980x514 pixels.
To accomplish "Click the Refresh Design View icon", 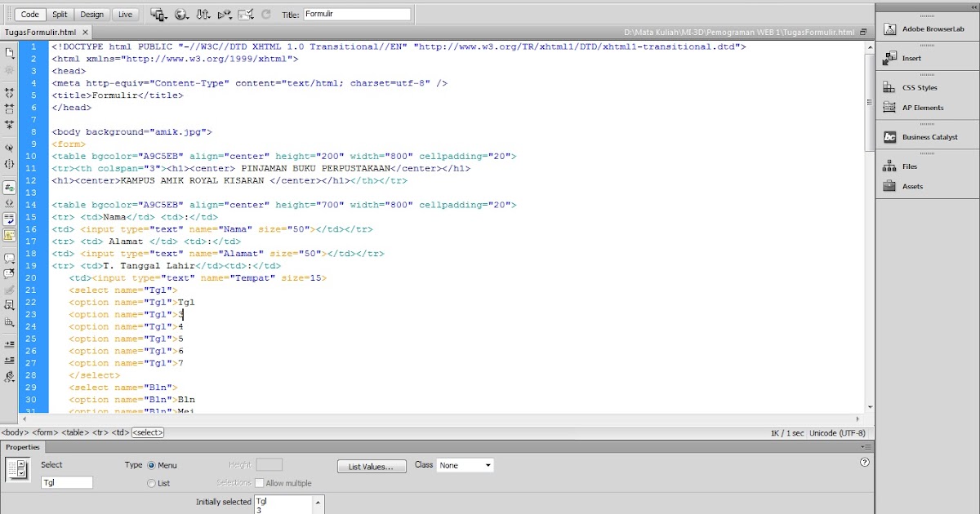I will coord(266,15).
